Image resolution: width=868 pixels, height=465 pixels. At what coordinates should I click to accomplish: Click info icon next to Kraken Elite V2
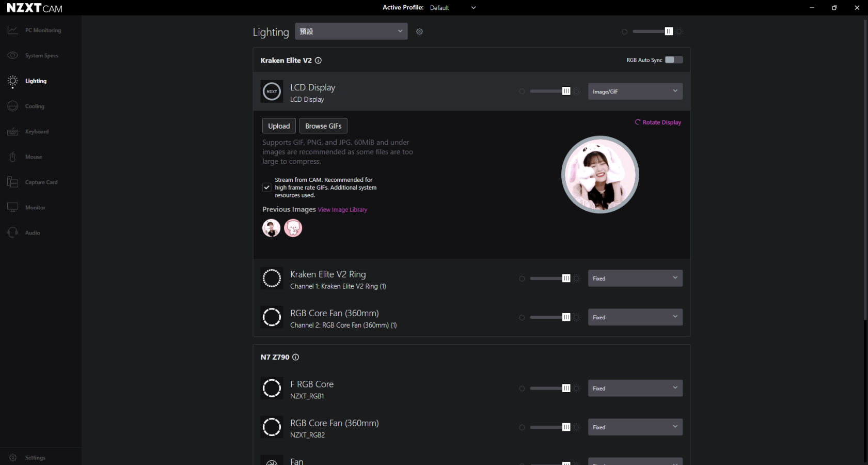(x=318, y=60)
